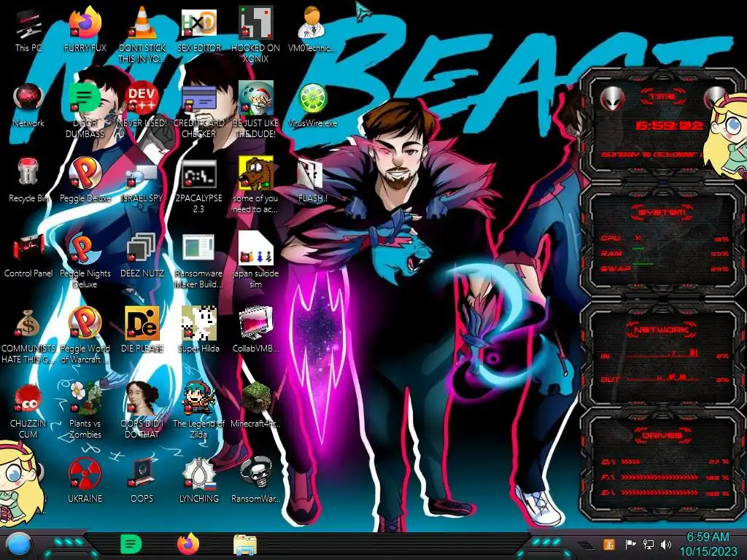747x560 pixels.
Task: Click the blue Start orb button
Action: pos(18,545)
